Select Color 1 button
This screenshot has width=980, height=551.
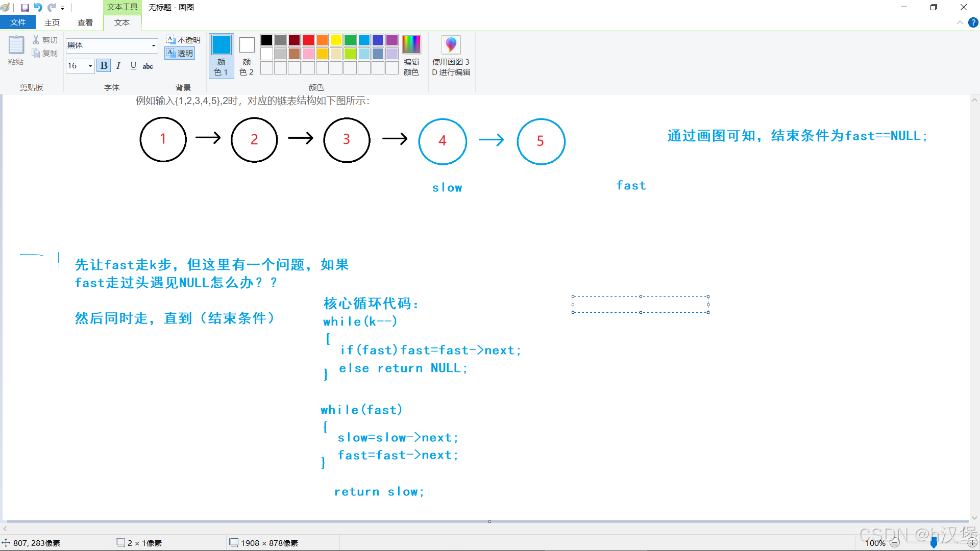tap(221, 56)
